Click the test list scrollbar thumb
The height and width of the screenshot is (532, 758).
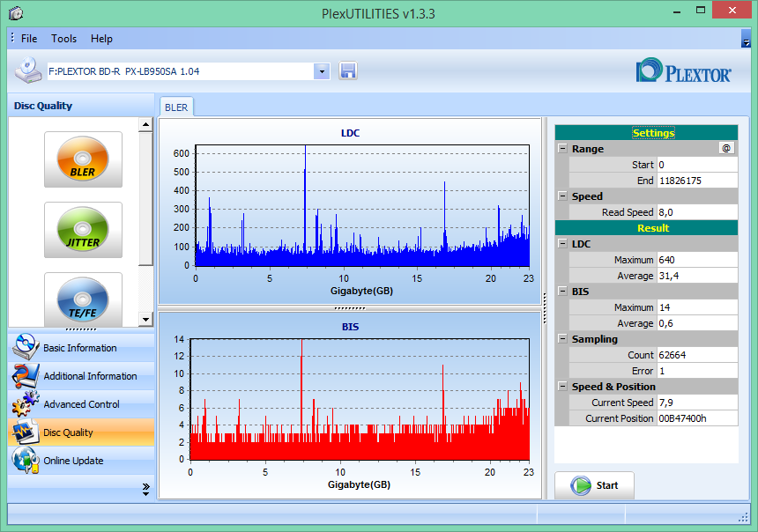click(145, 198)
